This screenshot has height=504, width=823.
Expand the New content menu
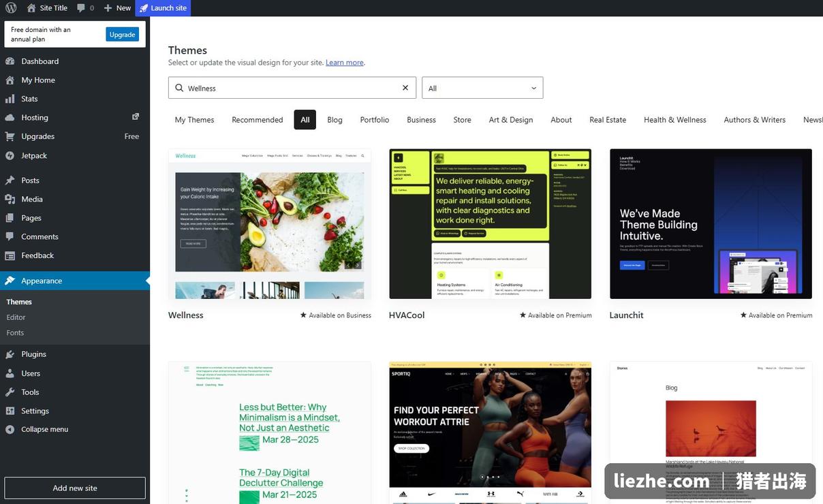click(x=117, y=8)
